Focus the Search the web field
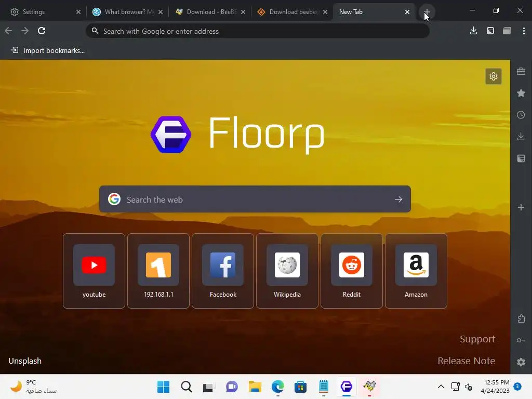The height and width of the screenshot is (399, 532). pos(255,199)
